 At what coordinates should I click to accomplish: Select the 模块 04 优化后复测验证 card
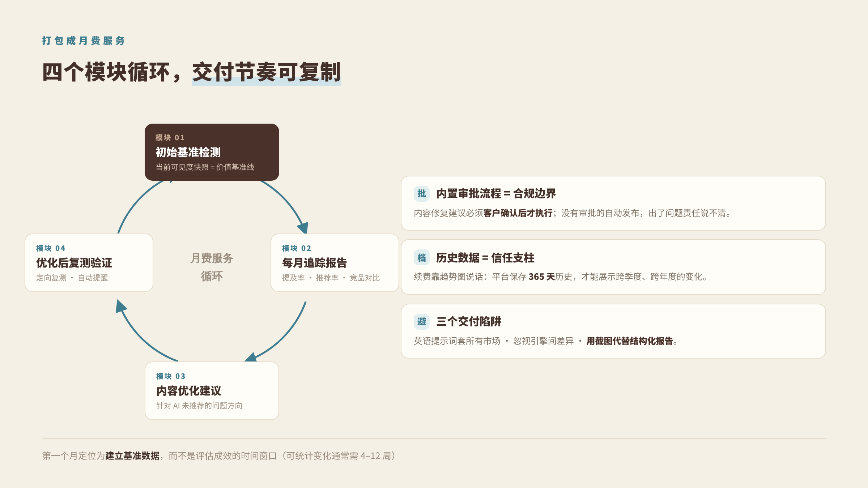coord(89,263)
